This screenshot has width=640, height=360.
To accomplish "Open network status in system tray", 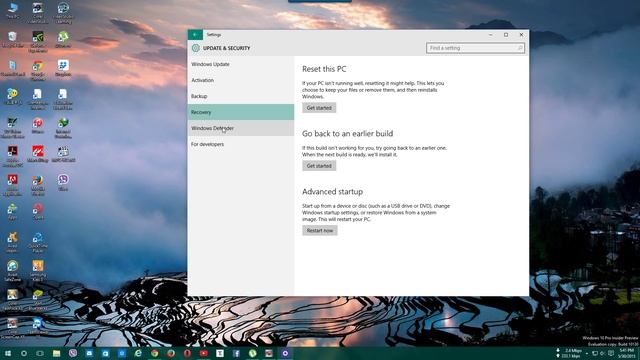I will click(x=595, y=353).
